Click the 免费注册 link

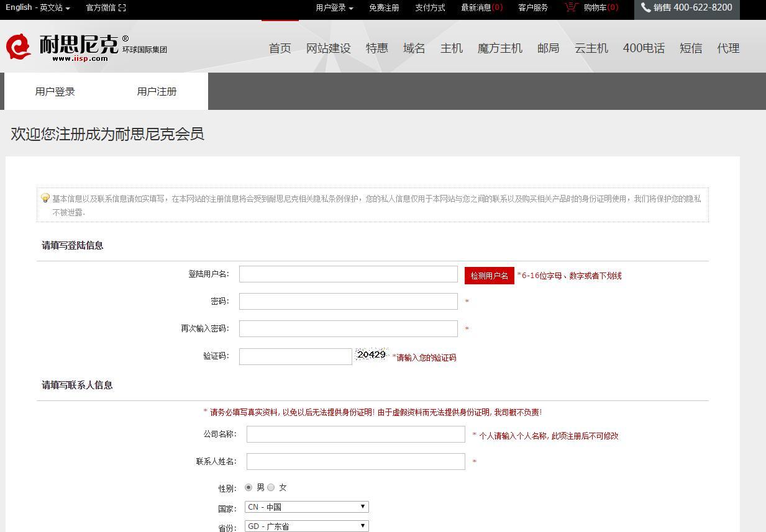pos(384,7)
